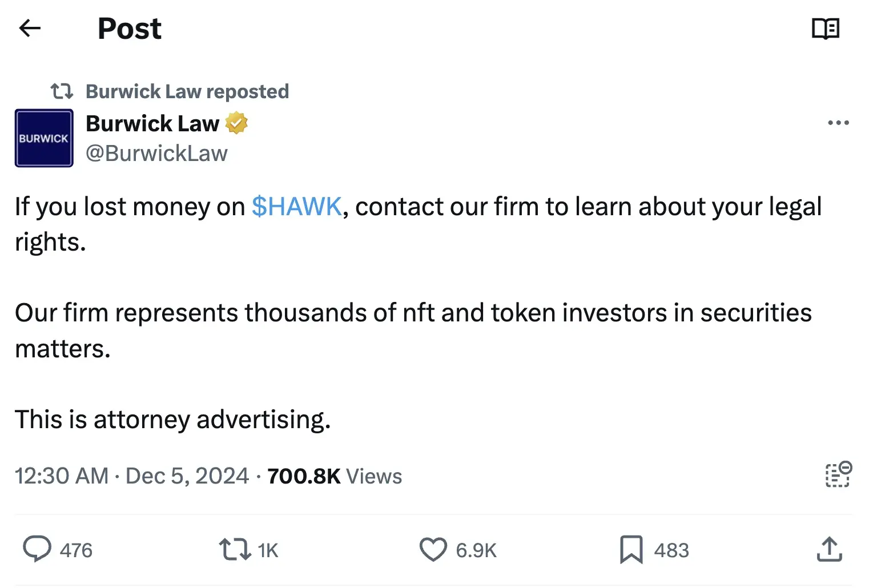Reply using the speech bubble icon
869x588 pixels.
click(37, 549)
